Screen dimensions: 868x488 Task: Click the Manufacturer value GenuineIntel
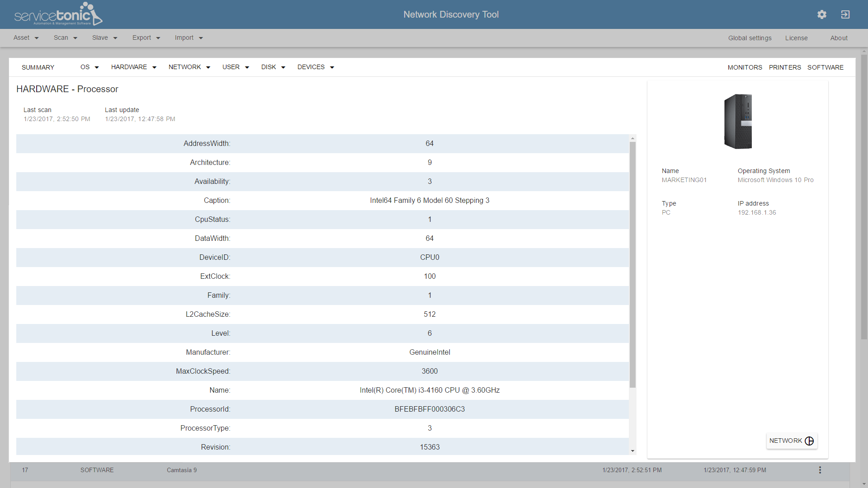point(429,352)
